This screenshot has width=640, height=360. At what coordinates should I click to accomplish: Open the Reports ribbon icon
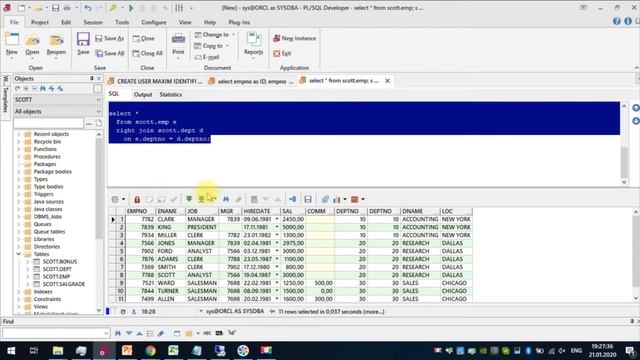click(253, 40)
